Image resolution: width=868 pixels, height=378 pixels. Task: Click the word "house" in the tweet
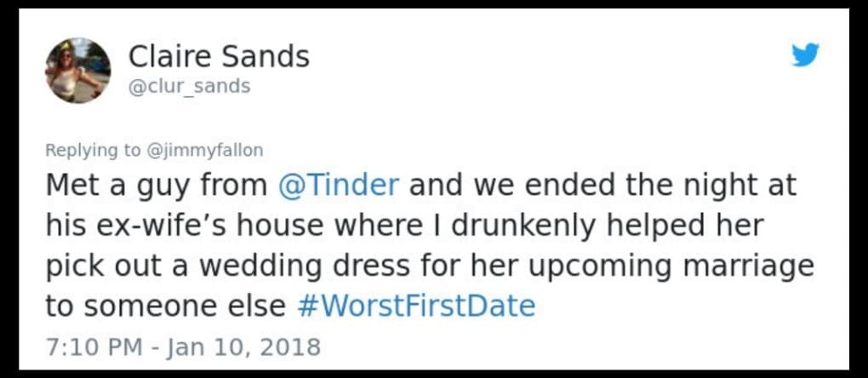point(304,226)
